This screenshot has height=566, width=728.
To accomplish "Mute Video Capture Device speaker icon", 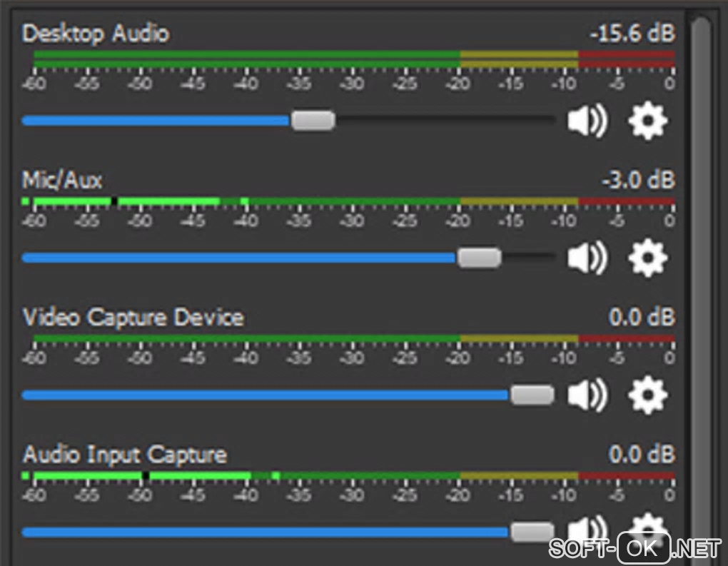I will [x=587, y=395].
